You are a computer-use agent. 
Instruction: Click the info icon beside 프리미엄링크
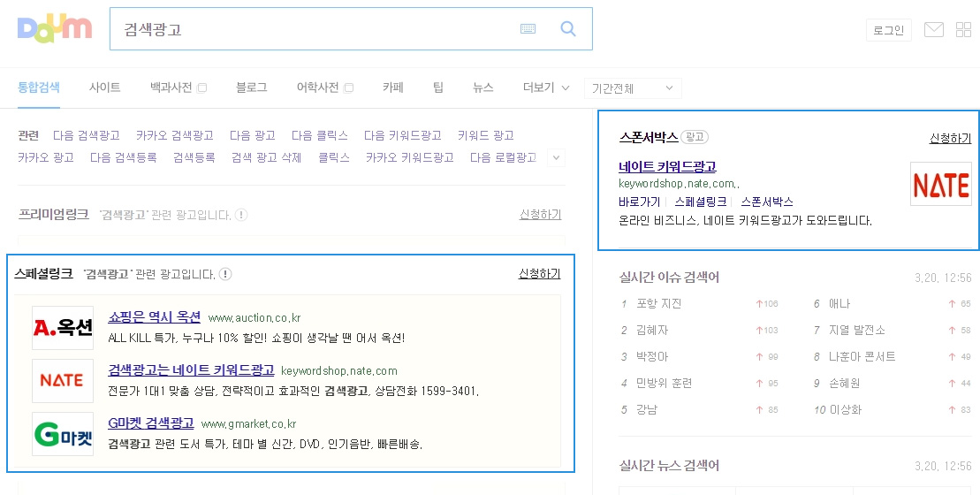pos(240,215)
